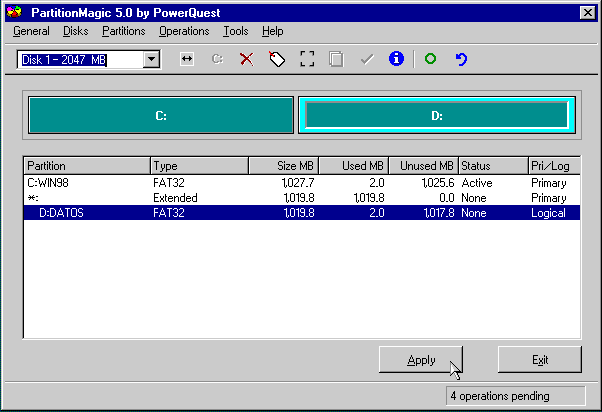Click the Resize/Move partition toolbar icon
The image size is (602, 412).
187,59
